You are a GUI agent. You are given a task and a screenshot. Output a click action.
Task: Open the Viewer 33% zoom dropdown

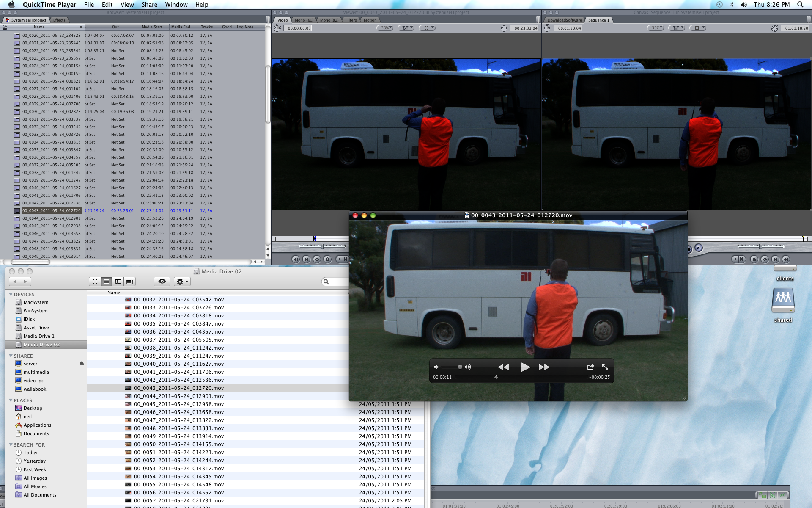pos(385,28)
